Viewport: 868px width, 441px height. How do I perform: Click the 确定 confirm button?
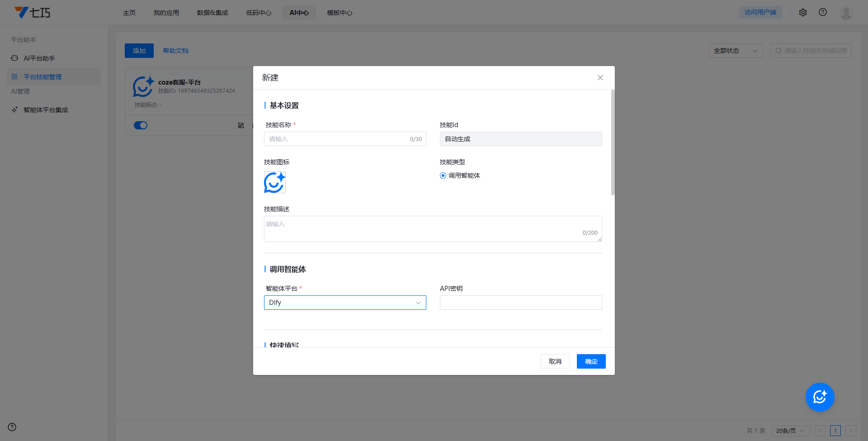point(591,361)
